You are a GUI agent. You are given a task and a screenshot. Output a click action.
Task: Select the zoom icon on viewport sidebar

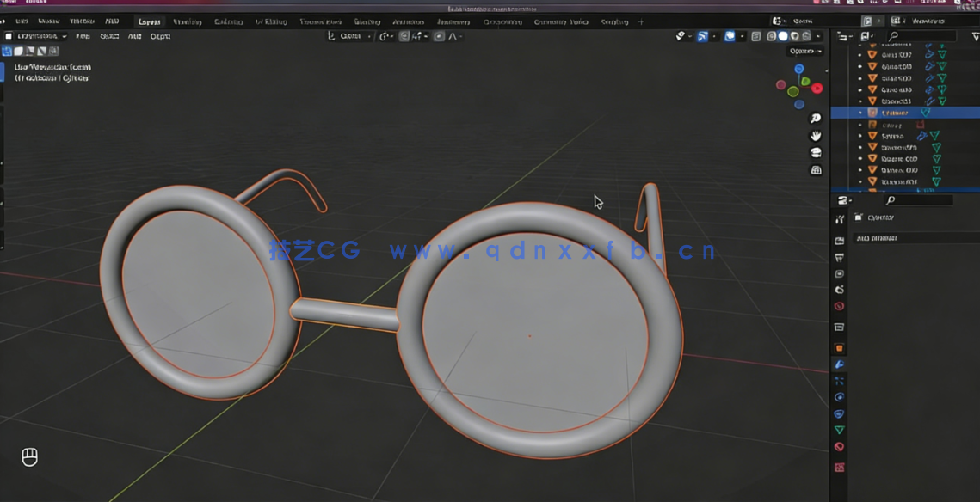coord(815,118)
